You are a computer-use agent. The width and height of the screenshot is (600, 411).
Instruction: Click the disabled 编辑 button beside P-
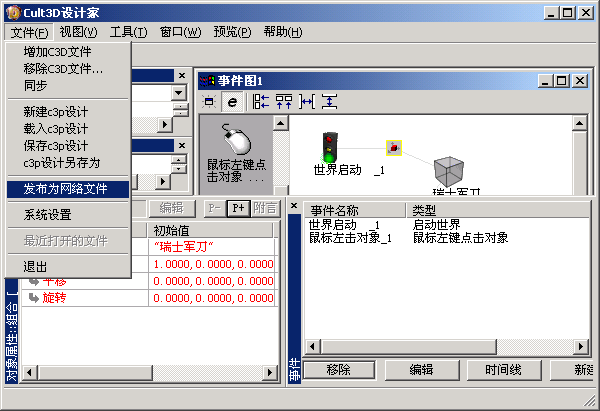(x=171, y=208)
